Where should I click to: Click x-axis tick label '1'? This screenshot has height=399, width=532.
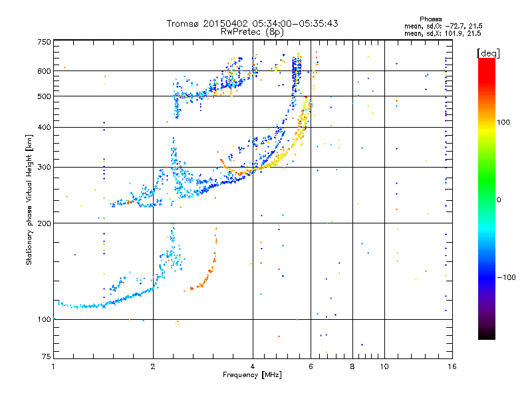click(x=53, y=366)
